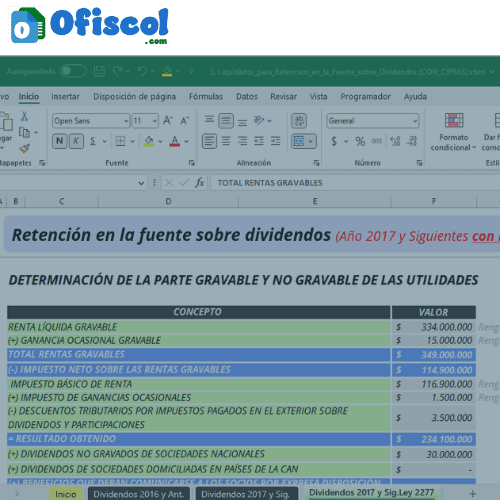Open the borders tool icon
500x500 pixels.
[x=120, y=141]
